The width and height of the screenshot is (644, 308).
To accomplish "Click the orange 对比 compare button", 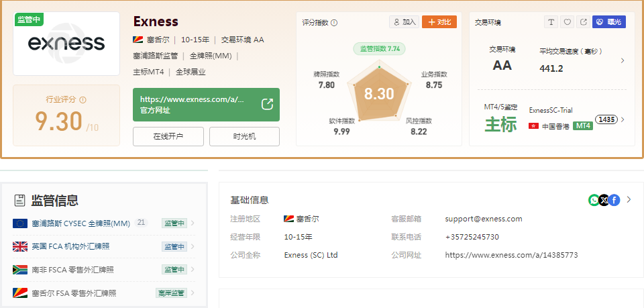I will click(x=439, y=22).
